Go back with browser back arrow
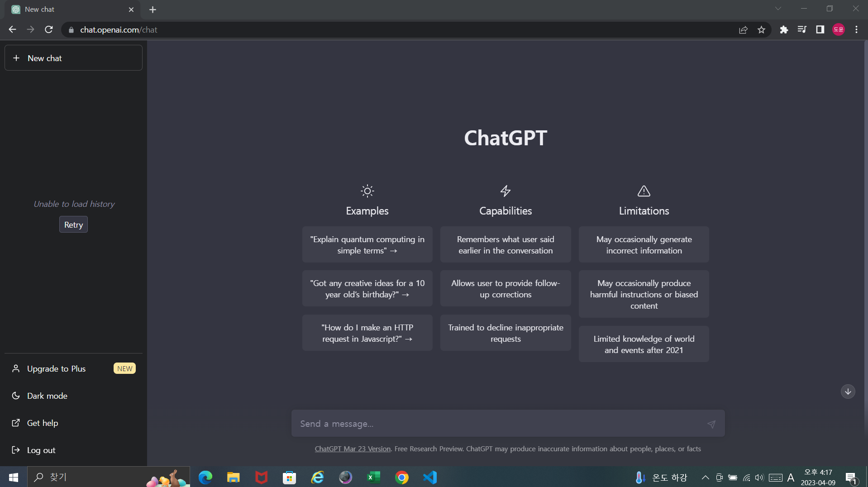868x487 pixels. (x=12, y=29)
